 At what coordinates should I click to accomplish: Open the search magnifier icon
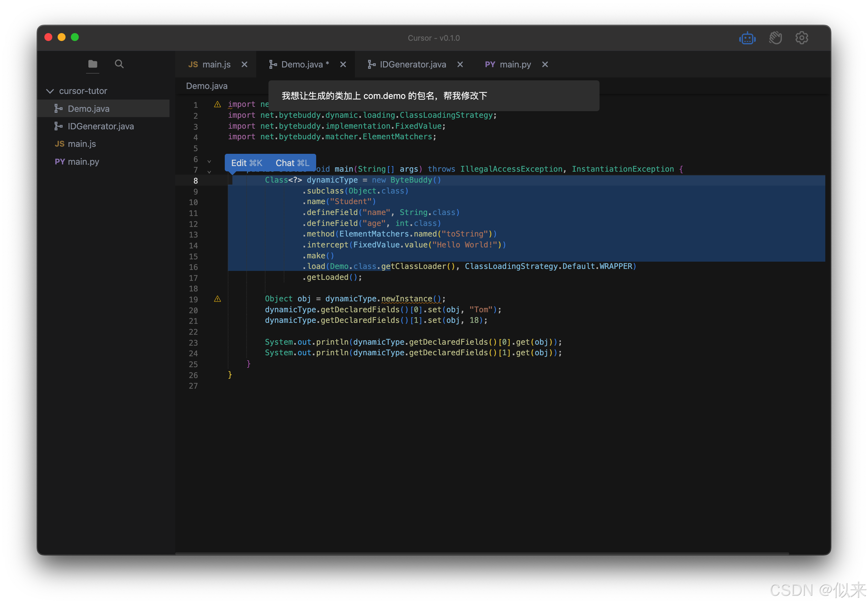119,64
